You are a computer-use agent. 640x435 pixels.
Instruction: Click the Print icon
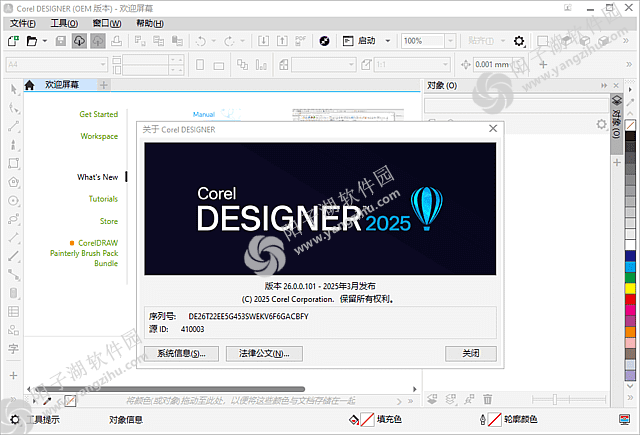(x=116, y=41)
